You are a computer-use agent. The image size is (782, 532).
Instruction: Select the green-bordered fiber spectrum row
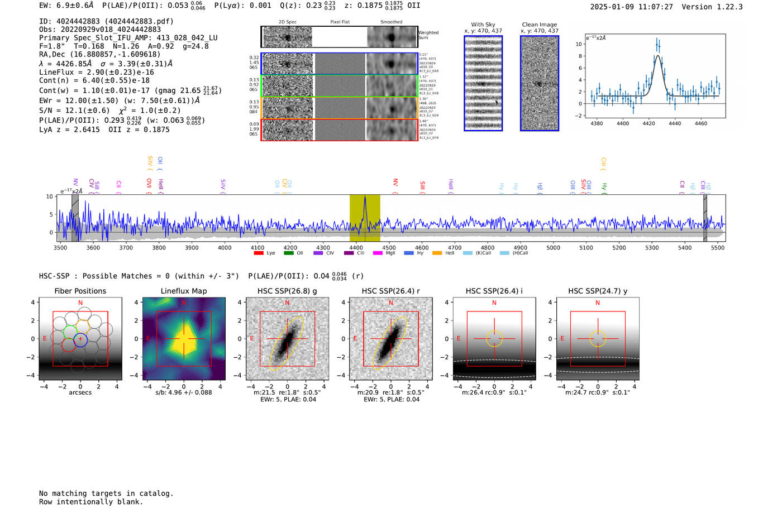340,86
